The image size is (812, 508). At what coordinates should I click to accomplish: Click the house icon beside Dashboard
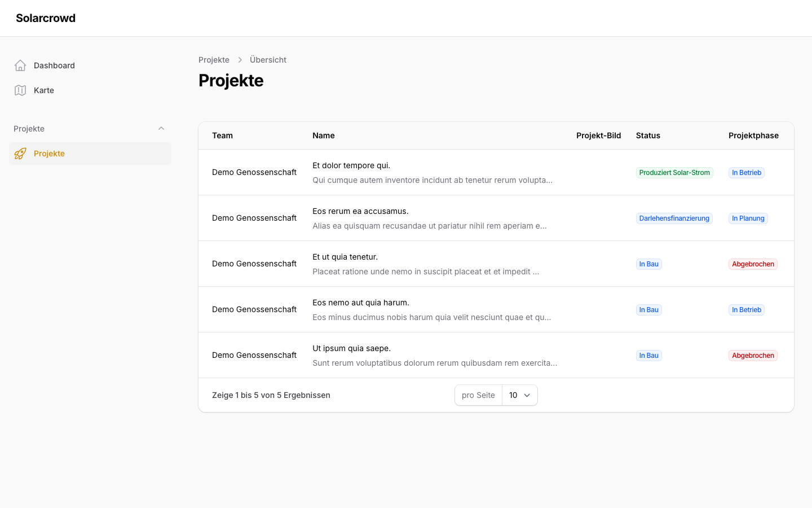(20, 65)
